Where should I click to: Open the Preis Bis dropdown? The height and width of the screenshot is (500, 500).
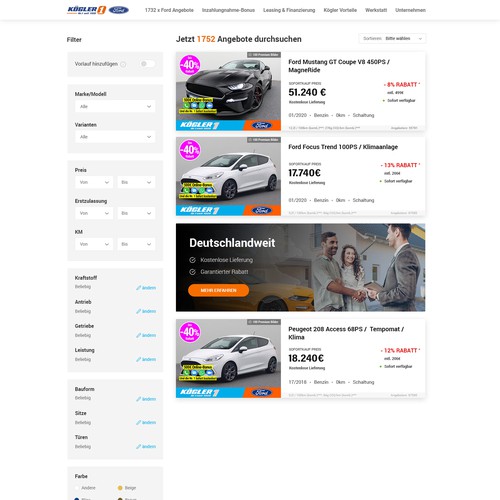(x=136, y=182)
